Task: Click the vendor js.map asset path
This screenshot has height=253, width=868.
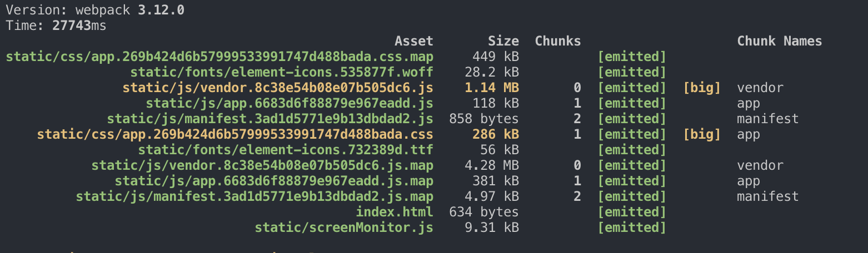Action: [262, 165]
